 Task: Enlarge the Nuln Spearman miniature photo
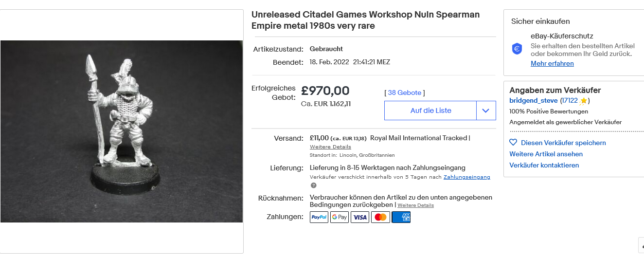coord(122,131)
